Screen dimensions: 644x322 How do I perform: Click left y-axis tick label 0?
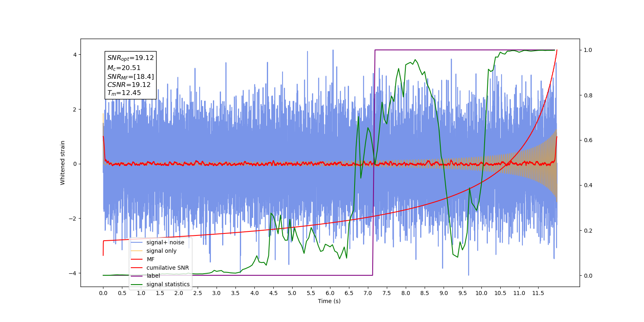pyautogui.click(x=75, y=164)
